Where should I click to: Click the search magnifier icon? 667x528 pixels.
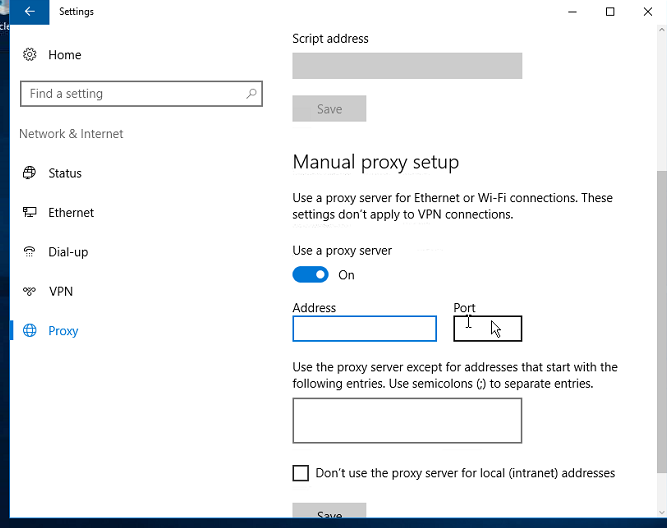(x=251, y=93)
